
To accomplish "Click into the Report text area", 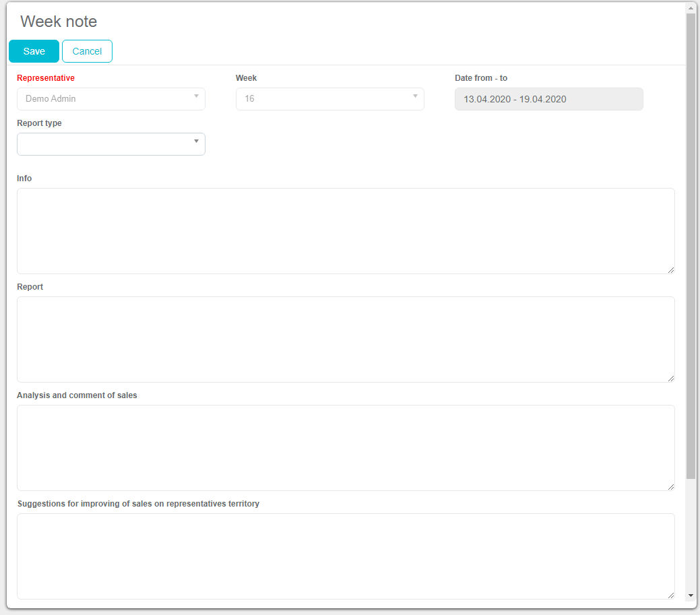I will click(x=345, y=339).
